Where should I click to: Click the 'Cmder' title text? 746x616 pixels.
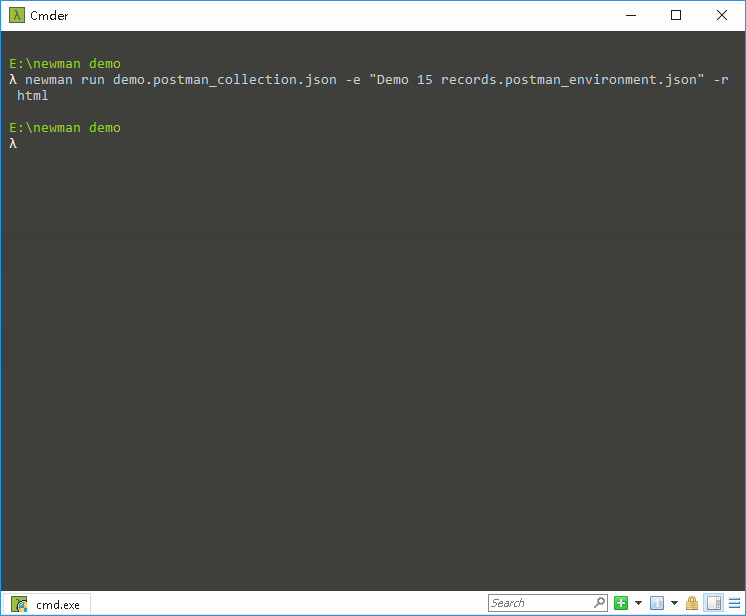pyautogui.click(x=49, y=16)
